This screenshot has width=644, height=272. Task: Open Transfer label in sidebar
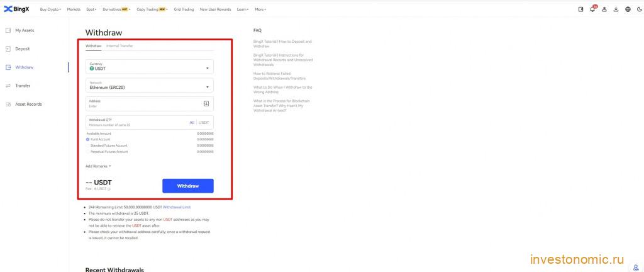click(23, 86)
